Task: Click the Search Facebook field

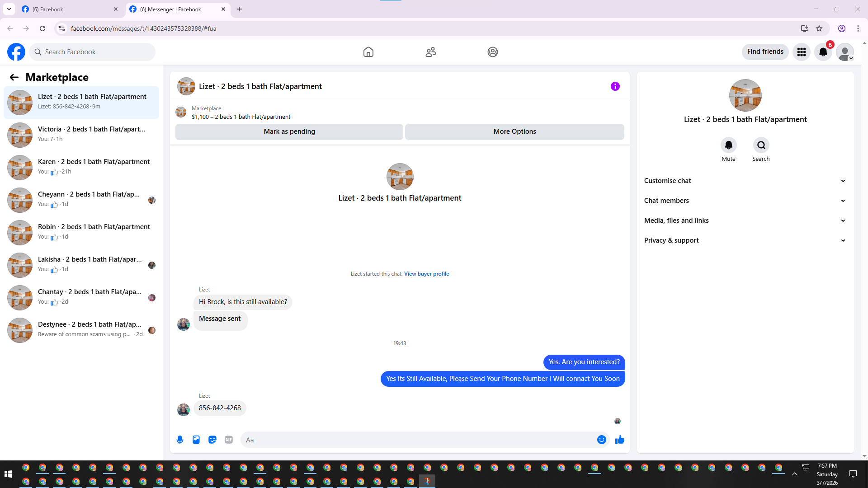Action: [x=92, y=52]
